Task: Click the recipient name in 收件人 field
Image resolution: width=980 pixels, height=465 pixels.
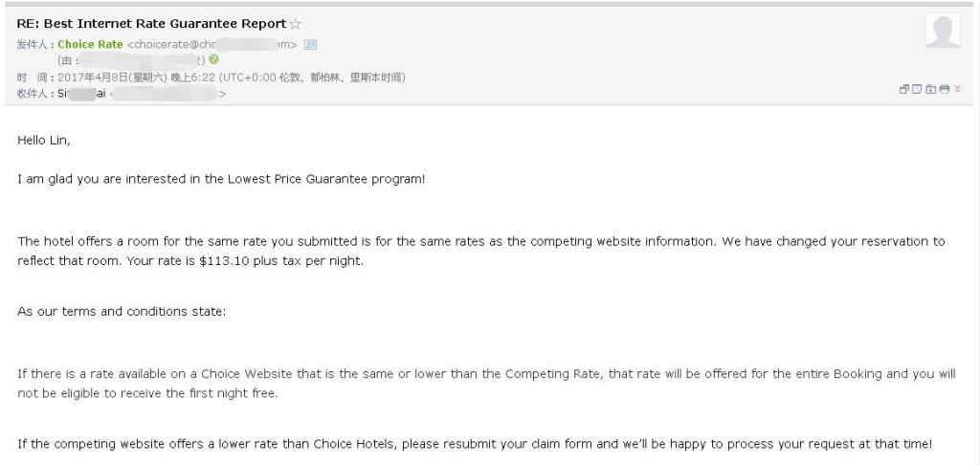Action: (x=82, y=94)
